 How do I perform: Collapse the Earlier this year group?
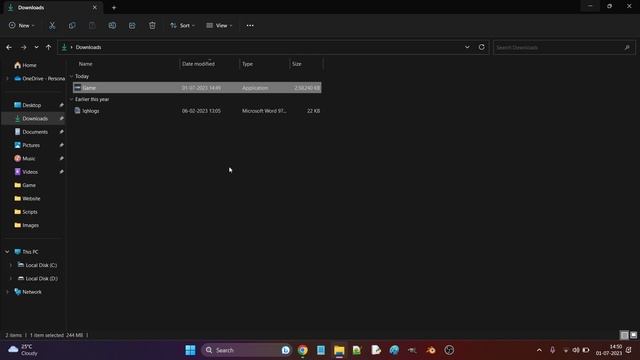point(71,99)
